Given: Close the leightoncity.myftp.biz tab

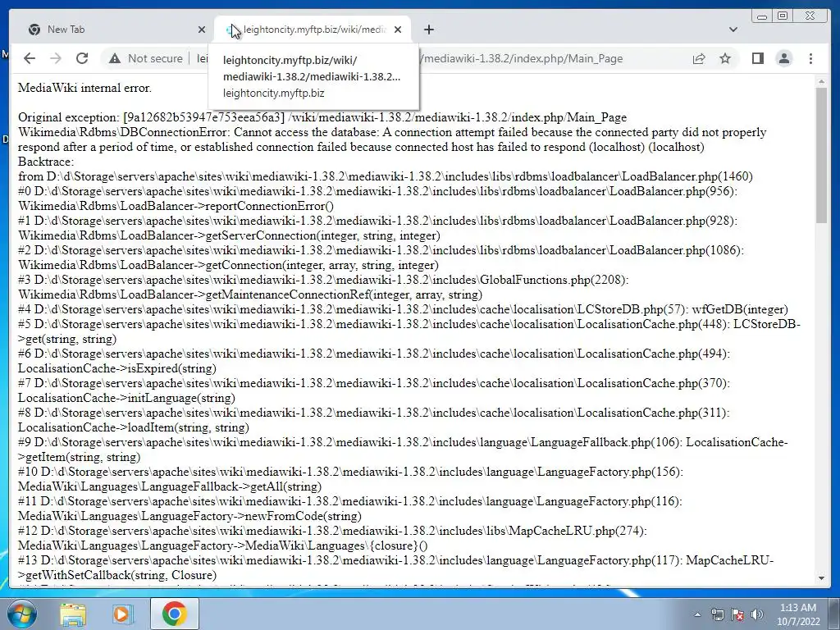Looking at the screenshot, I should (398, 30).
